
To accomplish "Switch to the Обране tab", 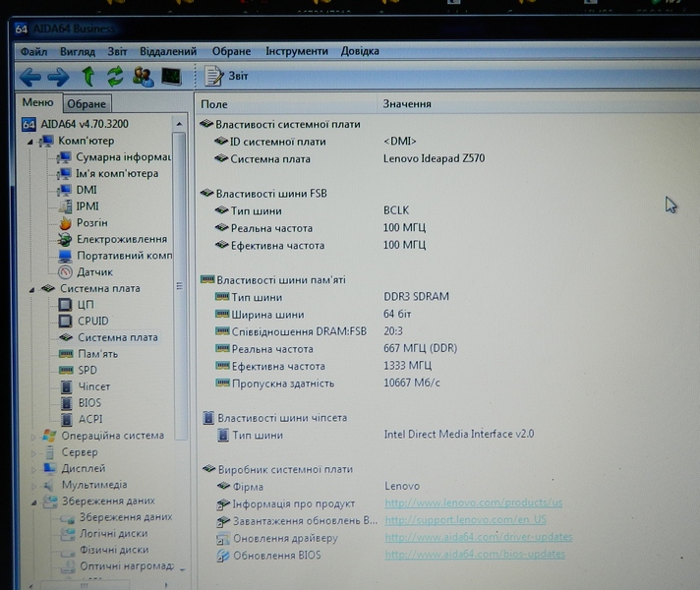I will click(x=87, y=104).
